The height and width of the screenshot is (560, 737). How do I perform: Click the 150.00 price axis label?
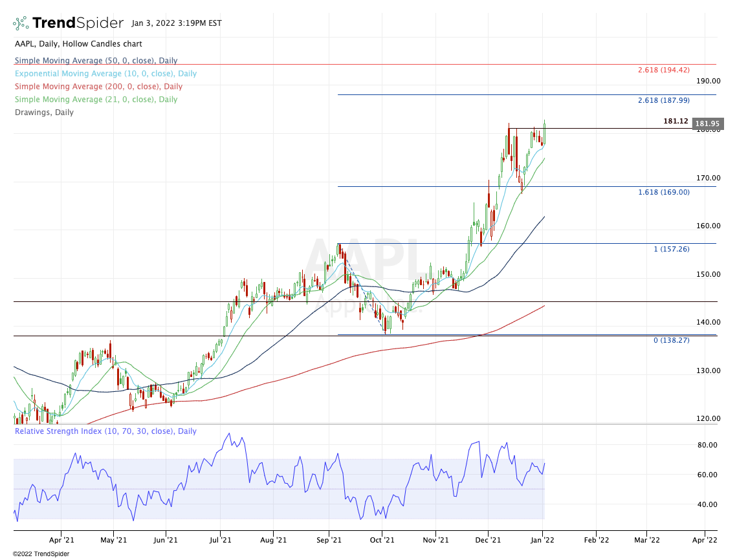tap(709, 274)
